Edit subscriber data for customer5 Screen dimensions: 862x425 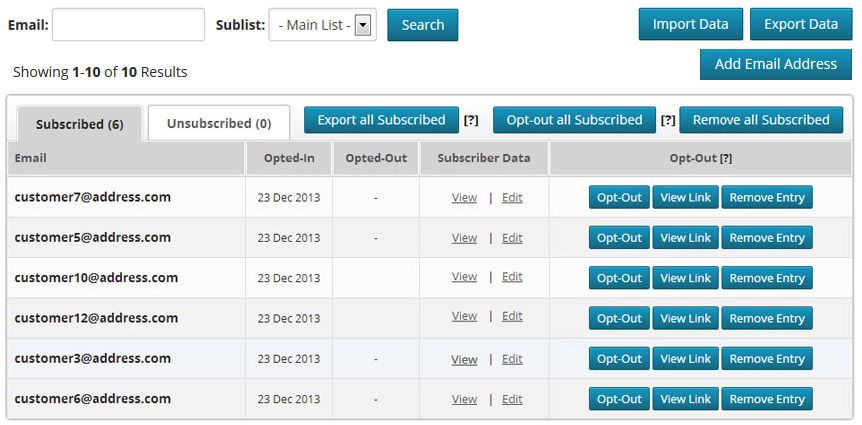point(512,238)
